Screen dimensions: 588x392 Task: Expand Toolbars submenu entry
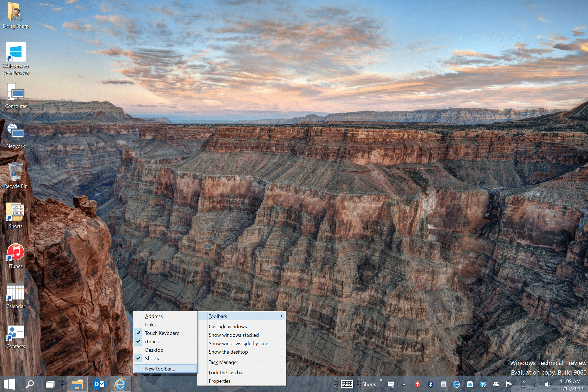pos(241,316)
